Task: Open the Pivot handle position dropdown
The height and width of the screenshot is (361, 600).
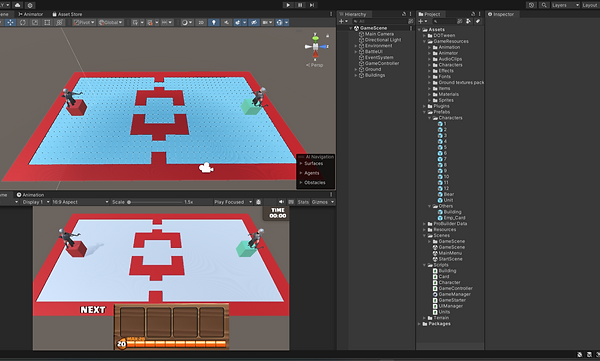Action: [84, 23]
